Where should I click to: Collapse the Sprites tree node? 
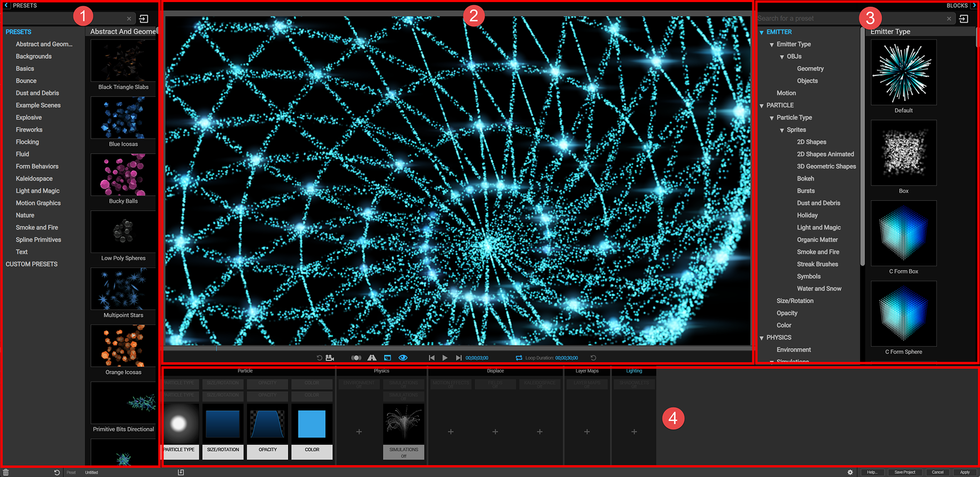click(x=782, y=130)
